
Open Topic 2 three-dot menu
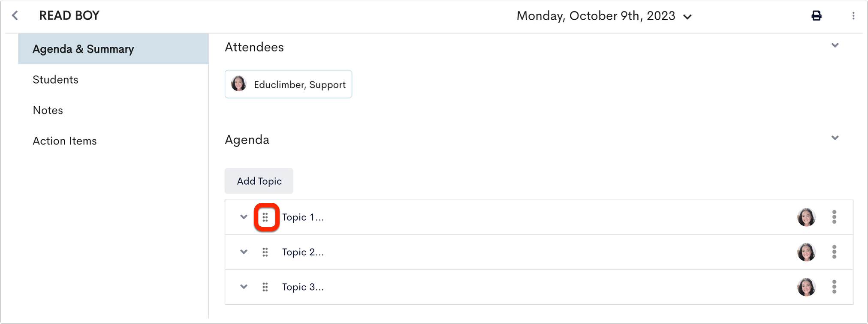tap(834, 252)
